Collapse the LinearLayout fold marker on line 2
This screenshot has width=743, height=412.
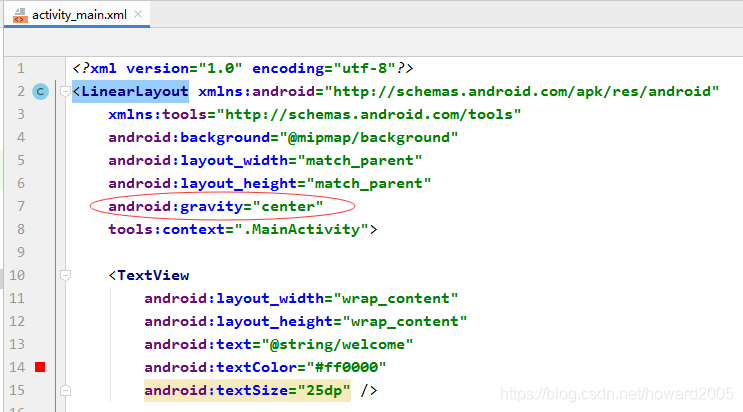pos(65,92)
